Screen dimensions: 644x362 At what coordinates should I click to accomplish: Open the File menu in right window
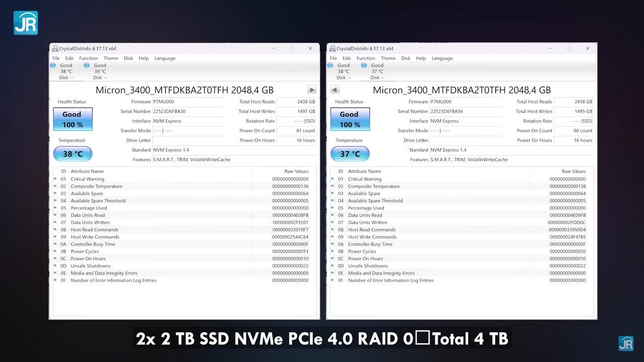(333, 58)
